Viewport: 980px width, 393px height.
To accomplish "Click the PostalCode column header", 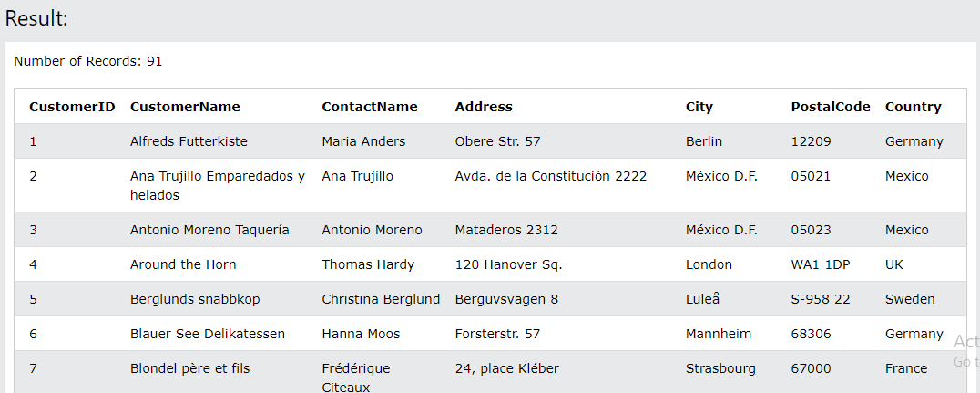I will [x=831, y=107].
